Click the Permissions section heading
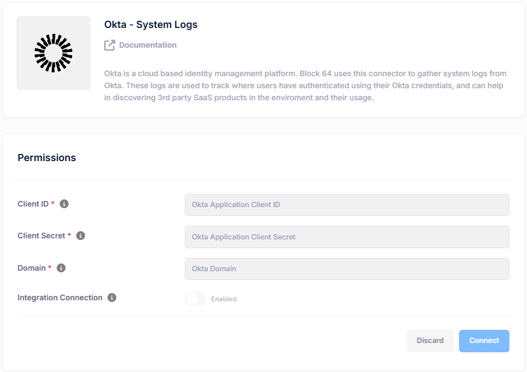The height and width of the screenshot is (372, 527). (47, 158)
